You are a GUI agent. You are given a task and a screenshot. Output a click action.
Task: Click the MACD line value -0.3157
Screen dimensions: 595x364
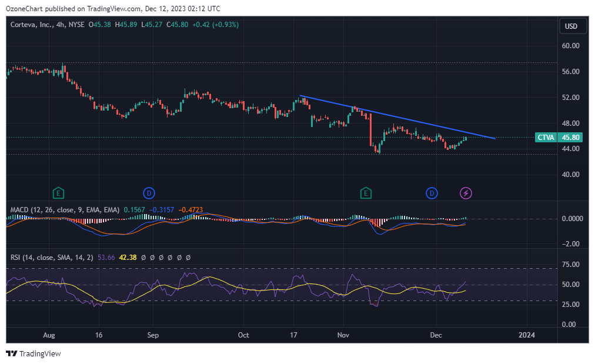pyautogui.click(x=161, y=210)
